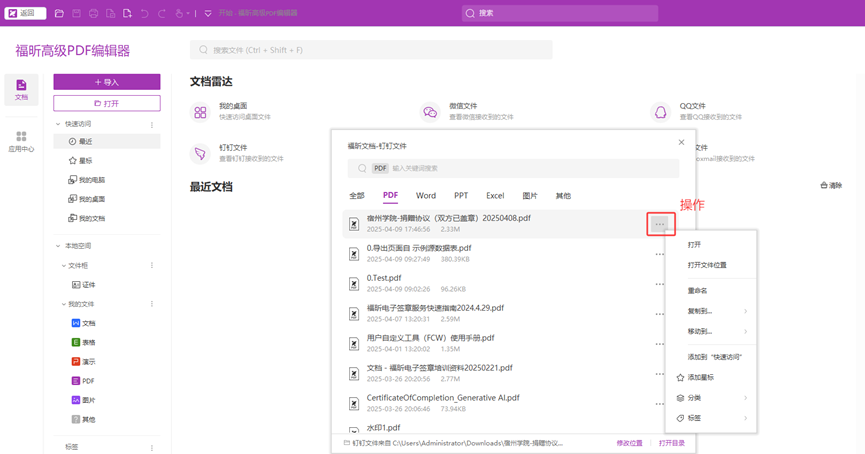This screenshot has height=454, width=865.
Task: Click the outlined 打开 button under 导入
Action: tap(107, 103)
